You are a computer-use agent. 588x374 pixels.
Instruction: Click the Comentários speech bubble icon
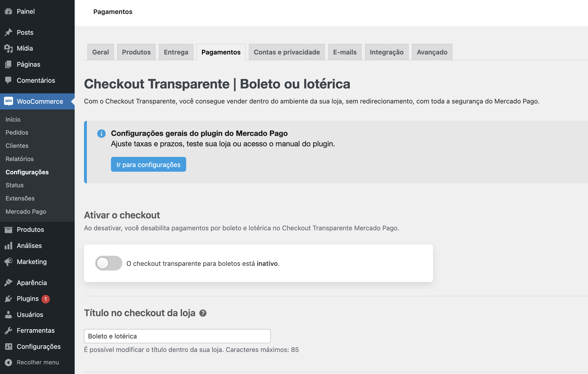pos(9,80)
